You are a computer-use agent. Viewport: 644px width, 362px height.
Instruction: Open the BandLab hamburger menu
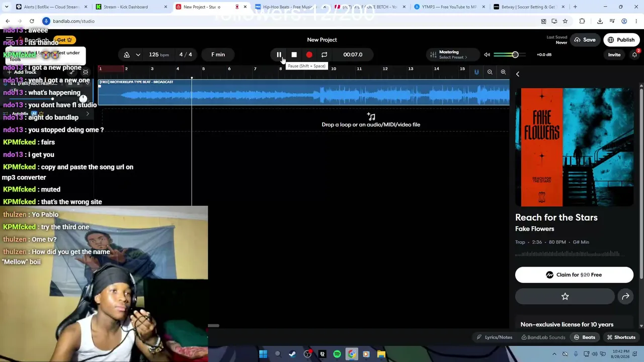tap(9, 40)
